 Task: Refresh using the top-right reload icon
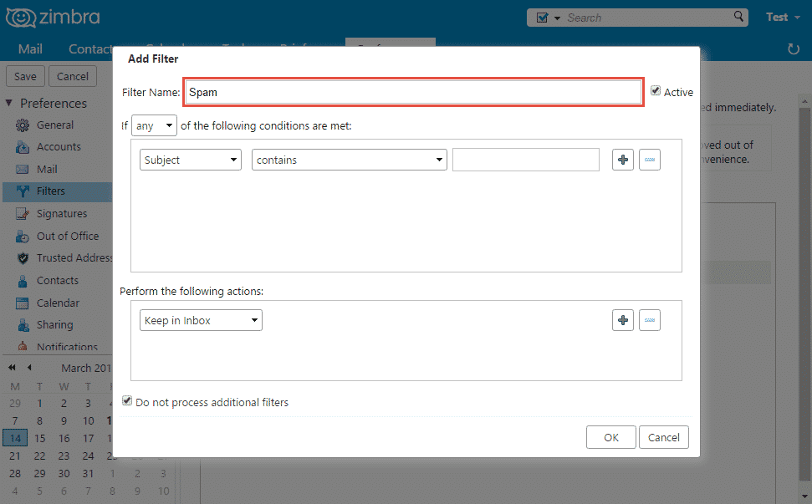pos(793,49)
